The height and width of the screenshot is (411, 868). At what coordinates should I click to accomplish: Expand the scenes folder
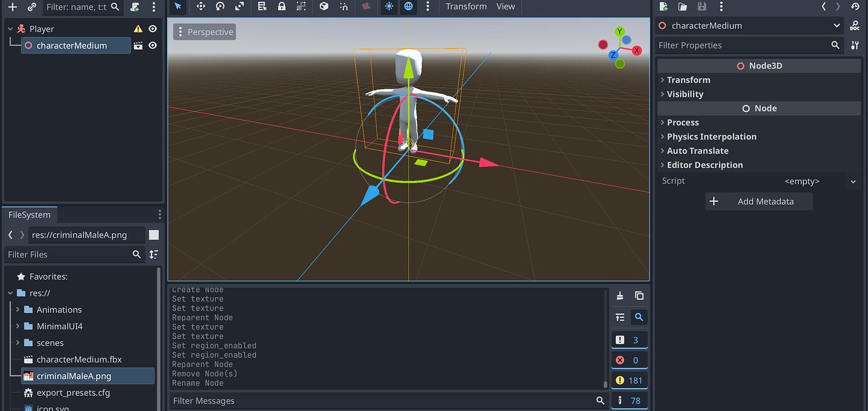pos(18,343)
